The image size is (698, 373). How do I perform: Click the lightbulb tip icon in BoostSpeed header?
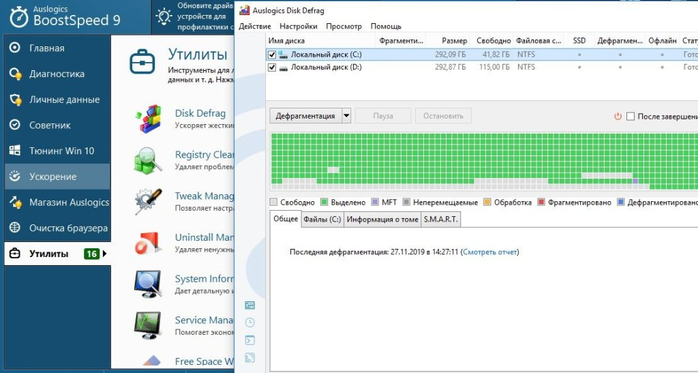click(x=164, y=16)
